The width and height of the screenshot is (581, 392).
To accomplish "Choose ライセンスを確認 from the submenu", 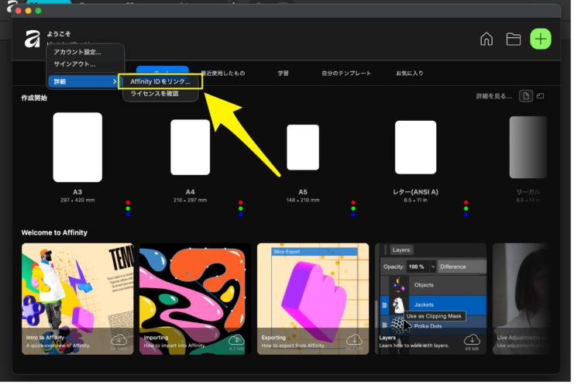I will pyautogui.click(x=155, y=94).
